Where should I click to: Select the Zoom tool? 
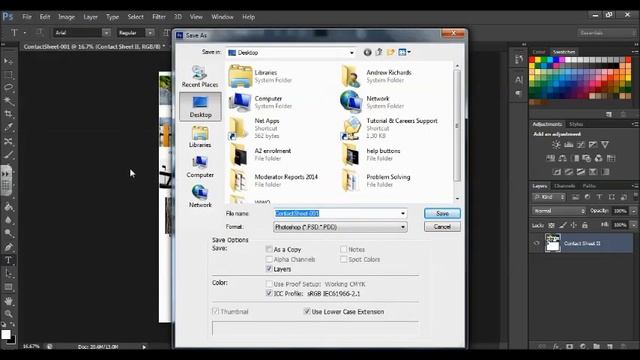click(x=8, y=314)
